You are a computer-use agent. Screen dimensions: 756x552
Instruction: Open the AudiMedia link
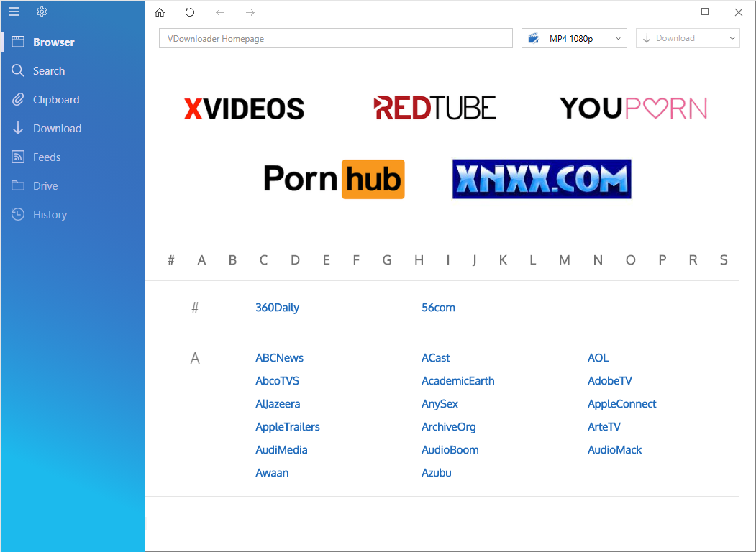(x=281, y=450)
